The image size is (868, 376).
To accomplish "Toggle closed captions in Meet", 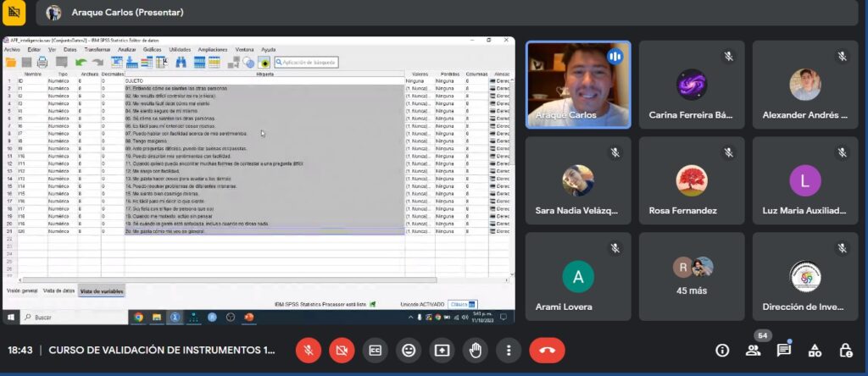I will tap(376, 350).
